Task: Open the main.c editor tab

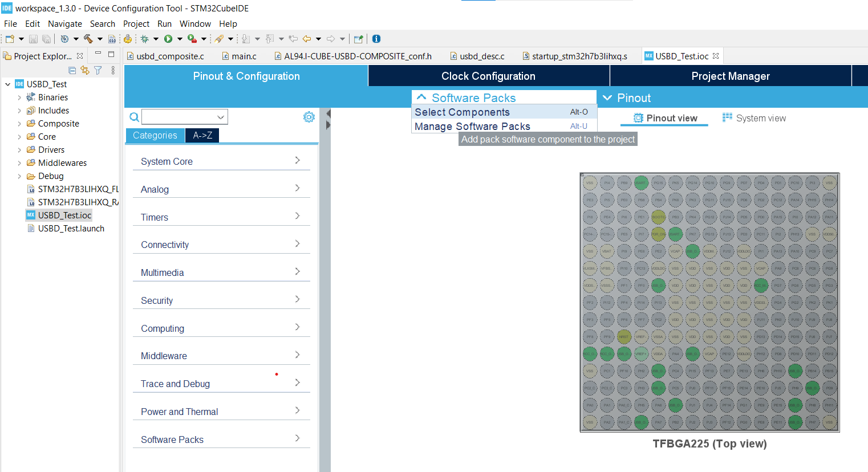Action: tap(239, 56)
